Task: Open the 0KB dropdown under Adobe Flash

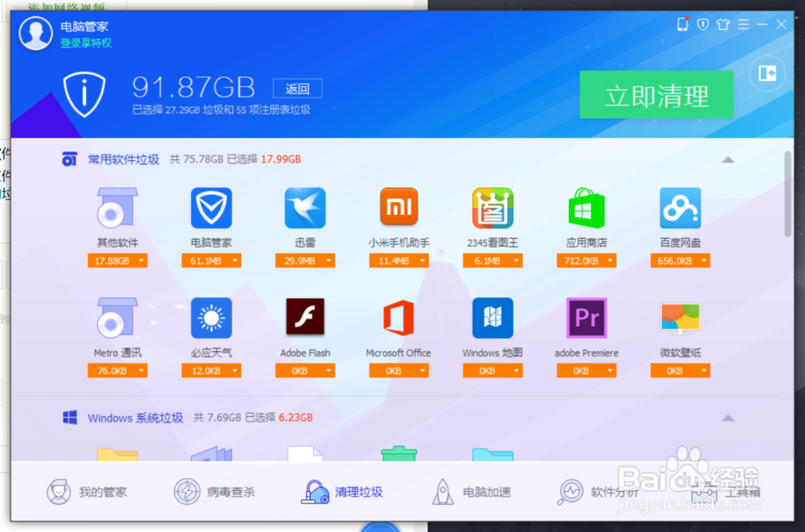Action: point(305,371)
